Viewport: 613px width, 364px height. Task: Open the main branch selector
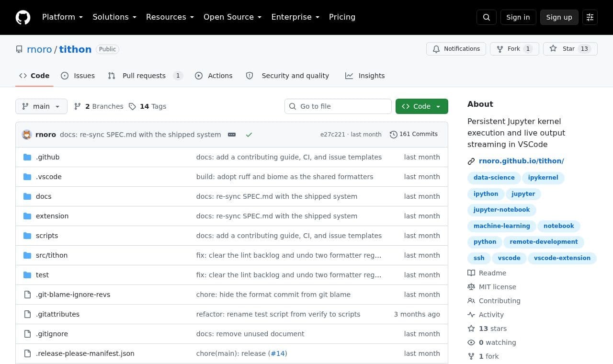[x=41, y=106]
